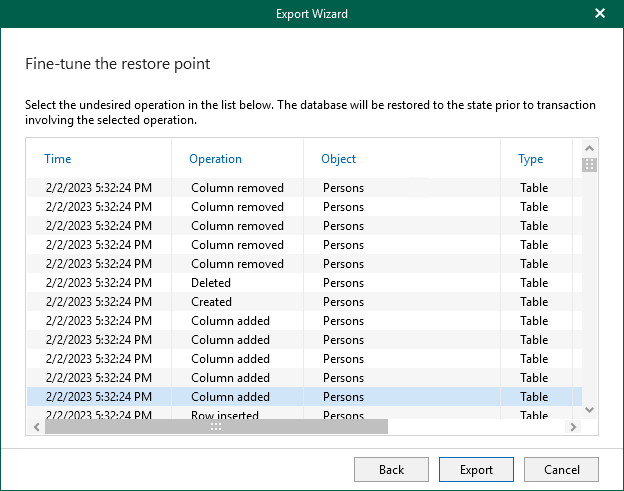Sort list by Time column header
Viewport: 624px width, 491px height.
pyautogui.click(x=58, y=159)
